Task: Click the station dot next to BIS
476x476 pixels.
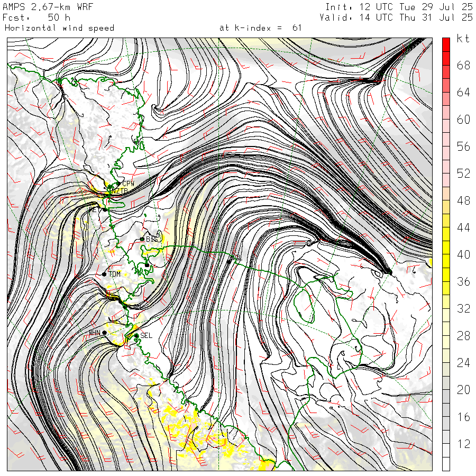Action: click(142, 239)
